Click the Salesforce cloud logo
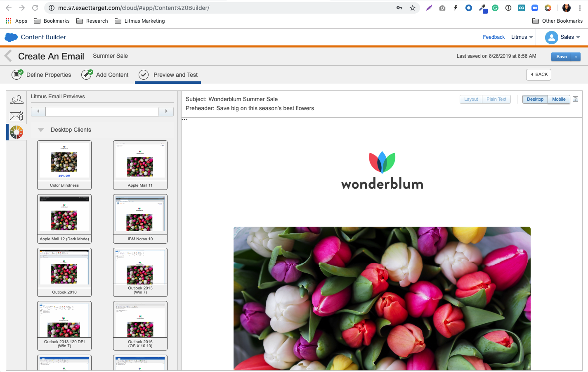The height and width of the screenshot is (372, 588). pyautogui.click(x=11, y=37)
